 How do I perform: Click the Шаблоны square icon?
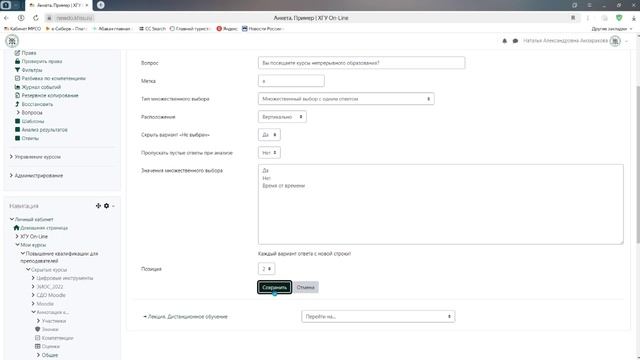[17, 121]
